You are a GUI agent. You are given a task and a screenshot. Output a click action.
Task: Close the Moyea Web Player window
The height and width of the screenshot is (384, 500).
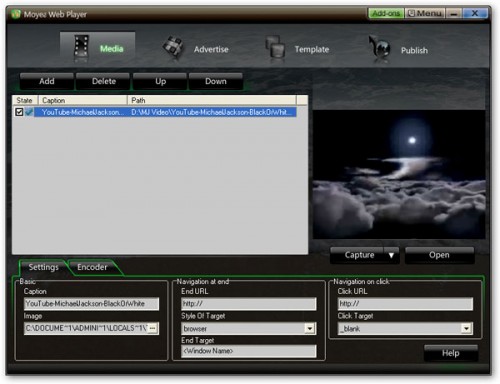coord(475,13)
